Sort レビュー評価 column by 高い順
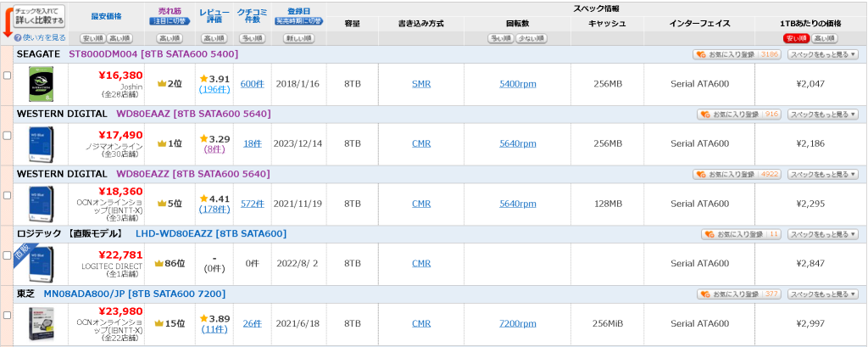The width and height of the screenshot is (868, 347). [214, 38]
